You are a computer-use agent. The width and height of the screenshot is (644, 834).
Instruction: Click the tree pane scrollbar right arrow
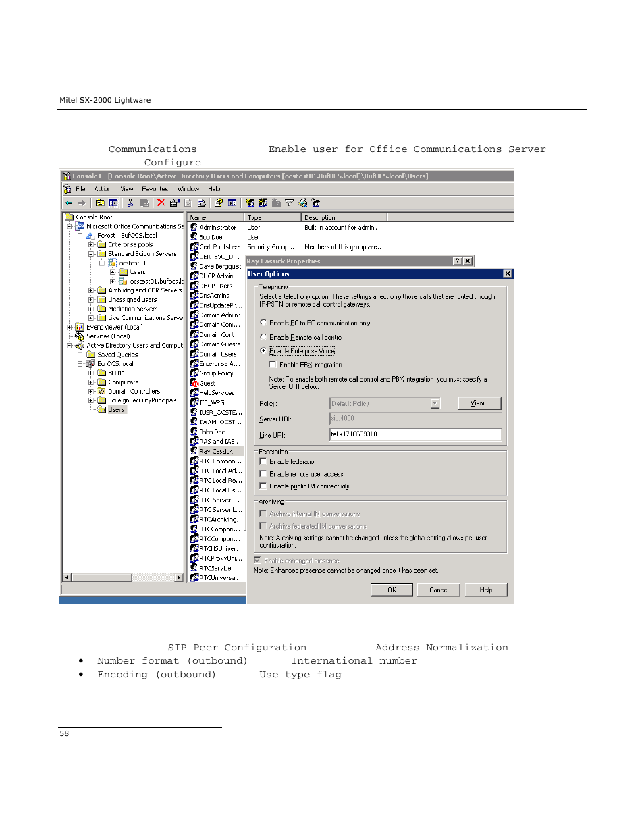(179, 577)
